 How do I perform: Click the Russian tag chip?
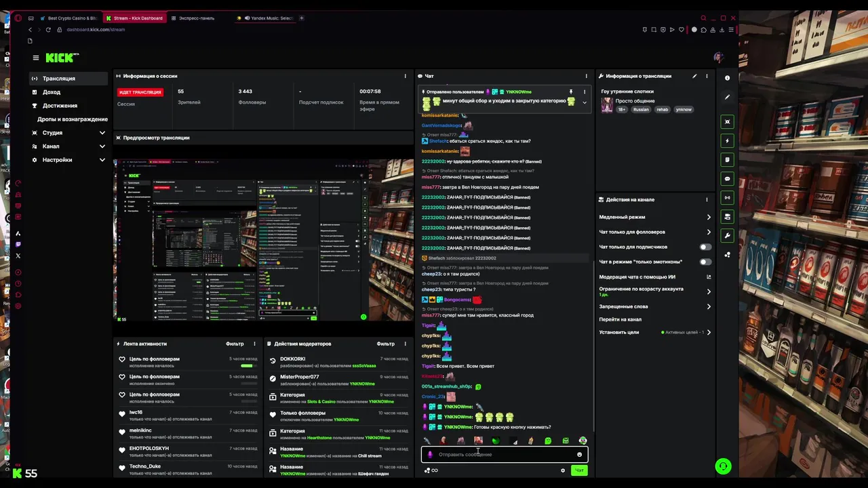(641, 109)
